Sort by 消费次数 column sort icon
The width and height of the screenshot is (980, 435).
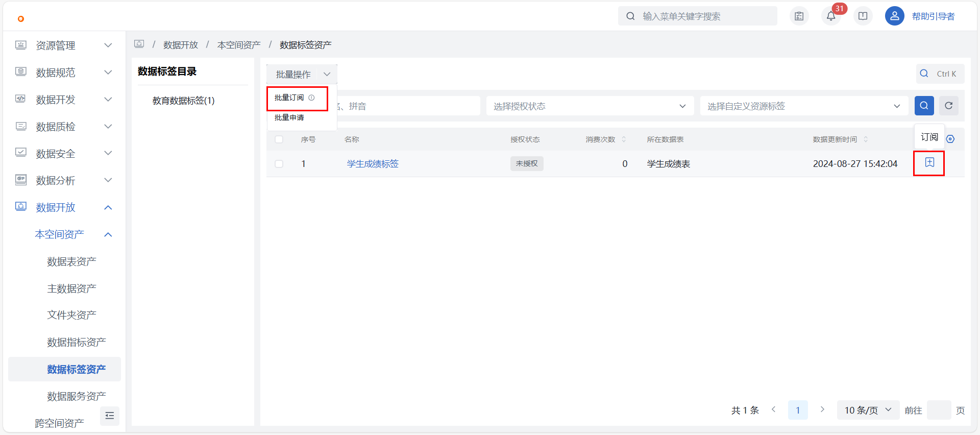point(624,139)
